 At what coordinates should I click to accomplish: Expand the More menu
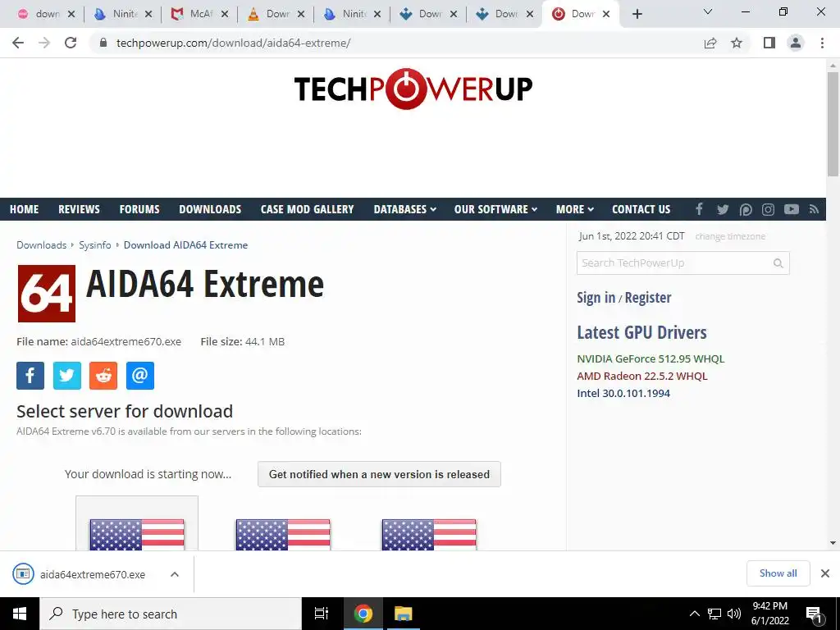coord(575,209)
